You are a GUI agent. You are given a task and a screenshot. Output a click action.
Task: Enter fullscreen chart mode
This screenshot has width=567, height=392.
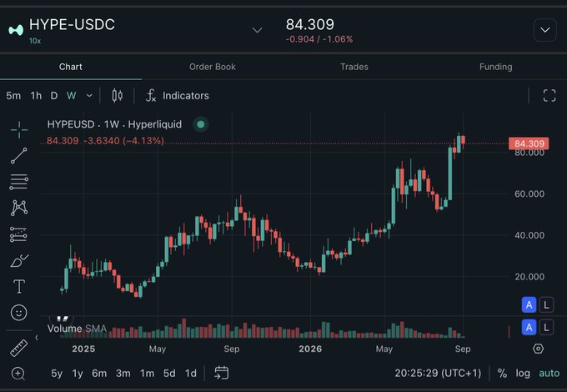point(549,95)
